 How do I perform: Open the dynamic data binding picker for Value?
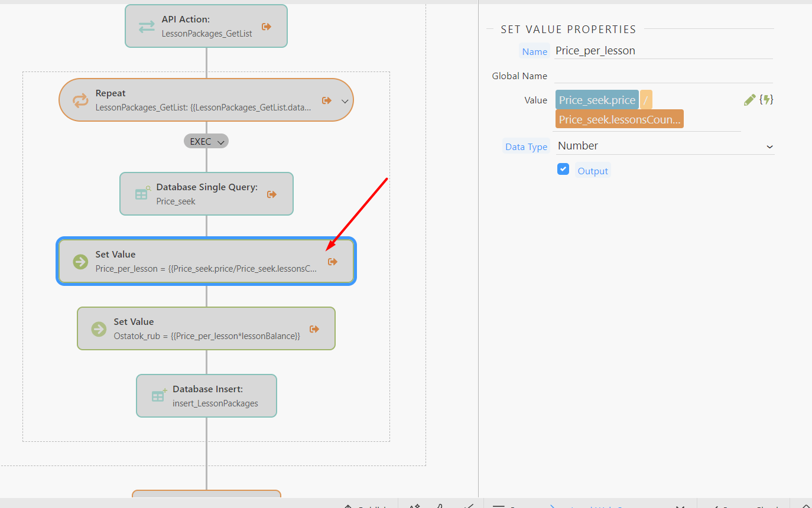pyautogui.click(x=766, y=100)
